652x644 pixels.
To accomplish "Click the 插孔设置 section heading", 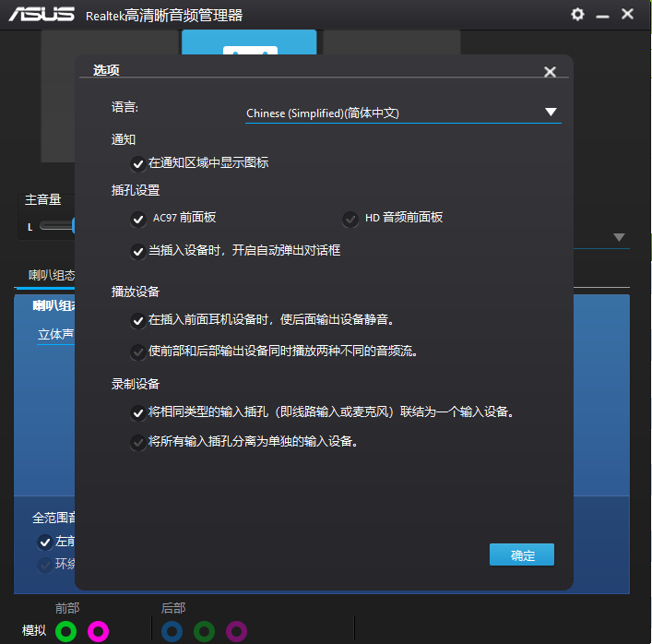I will tap(136, 190).
